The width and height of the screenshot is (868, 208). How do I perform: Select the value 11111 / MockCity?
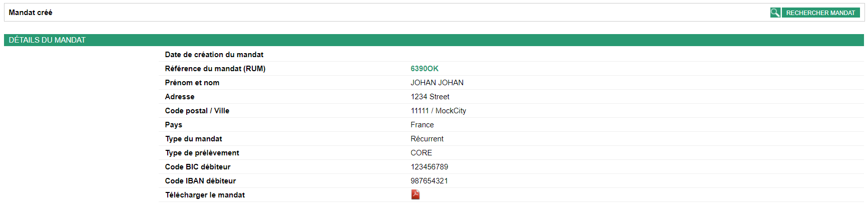[439, 111]
